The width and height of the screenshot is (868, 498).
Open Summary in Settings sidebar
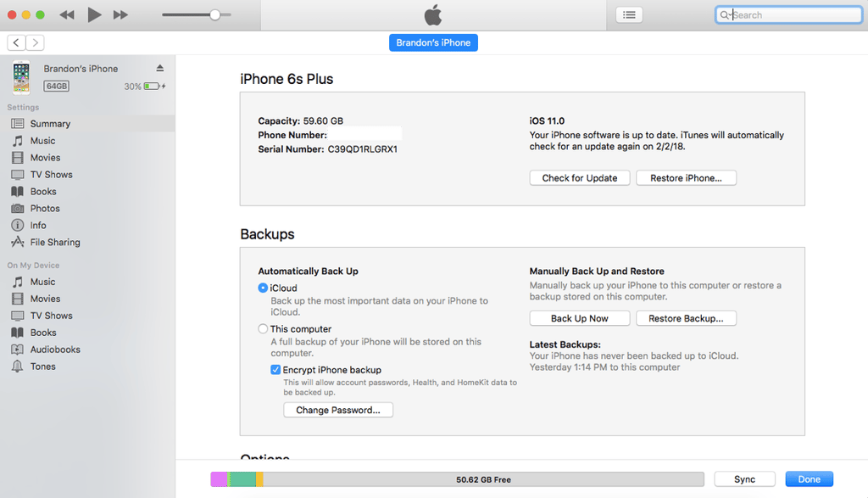pos(87,124)
